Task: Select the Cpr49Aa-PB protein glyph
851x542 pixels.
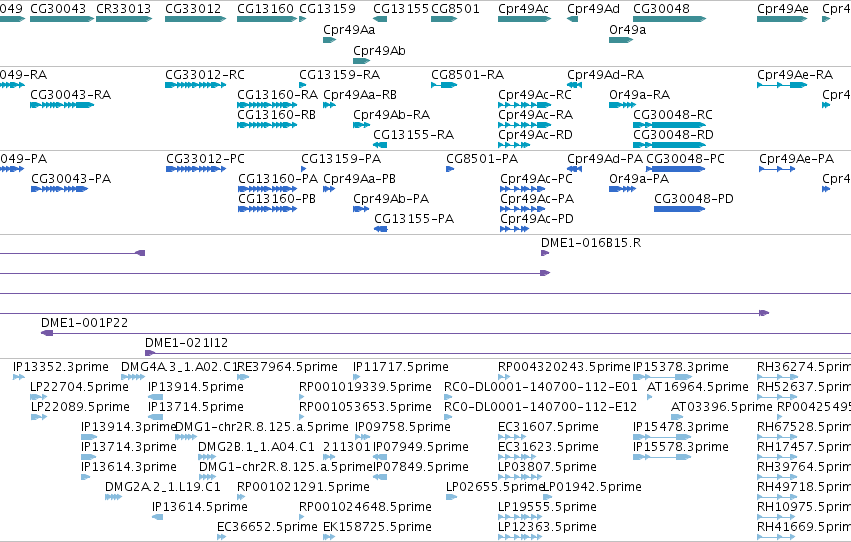Action: point(329,189)
